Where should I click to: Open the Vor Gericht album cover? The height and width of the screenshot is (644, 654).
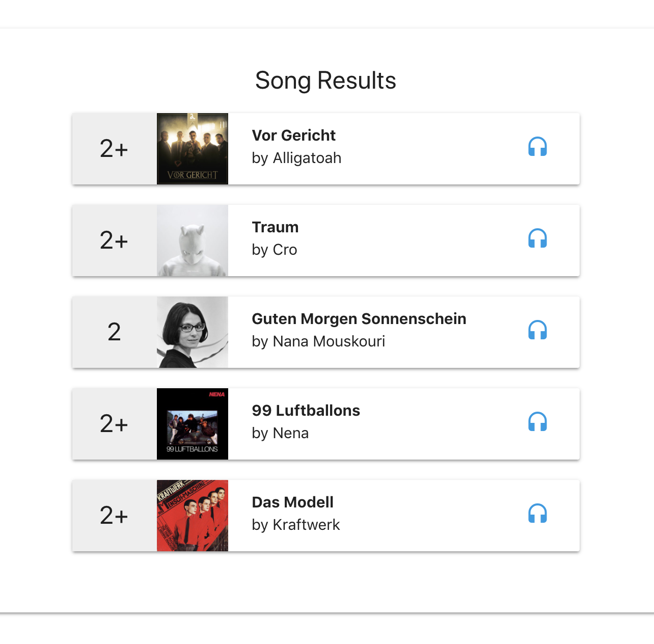193,149
